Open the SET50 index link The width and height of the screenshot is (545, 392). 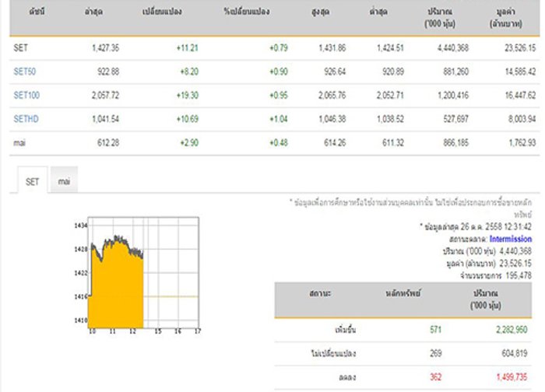coord(25,72)
